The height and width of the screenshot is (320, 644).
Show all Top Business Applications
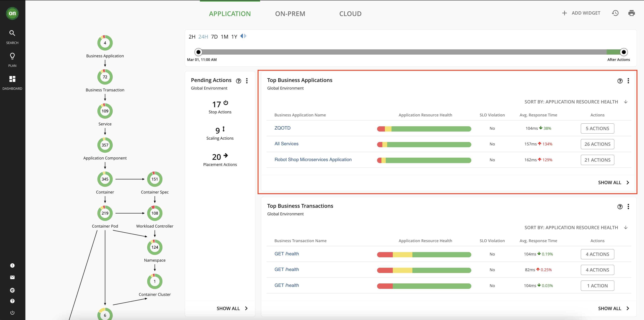[x=614, y=183]
